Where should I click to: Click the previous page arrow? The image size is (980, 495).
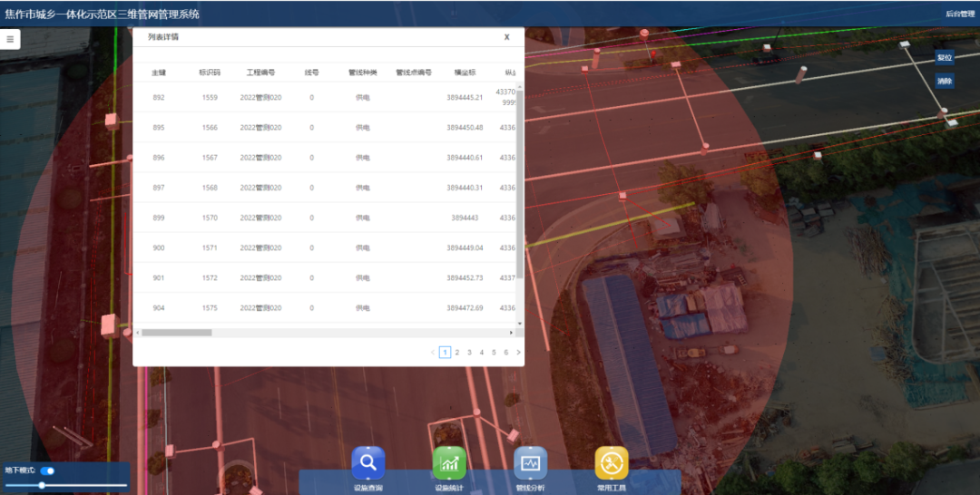pyautogui.click(x=433, y=352)
